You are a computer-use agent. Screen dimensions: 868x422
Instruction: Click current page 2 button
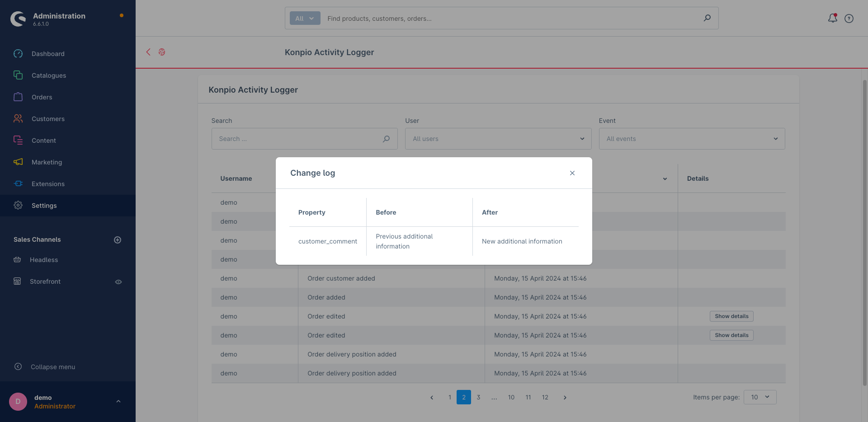coord(464,397)
